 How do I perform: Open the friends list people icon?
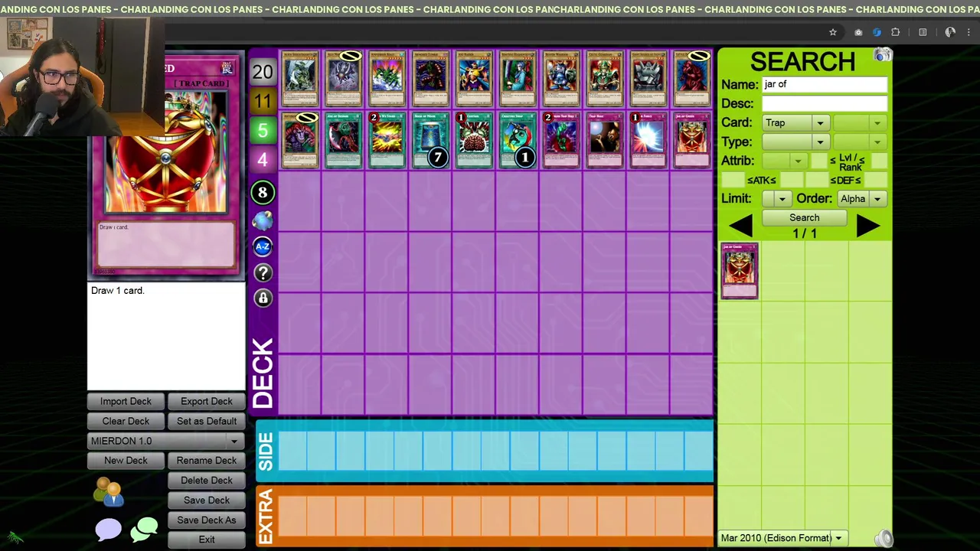tap(109, 492)
